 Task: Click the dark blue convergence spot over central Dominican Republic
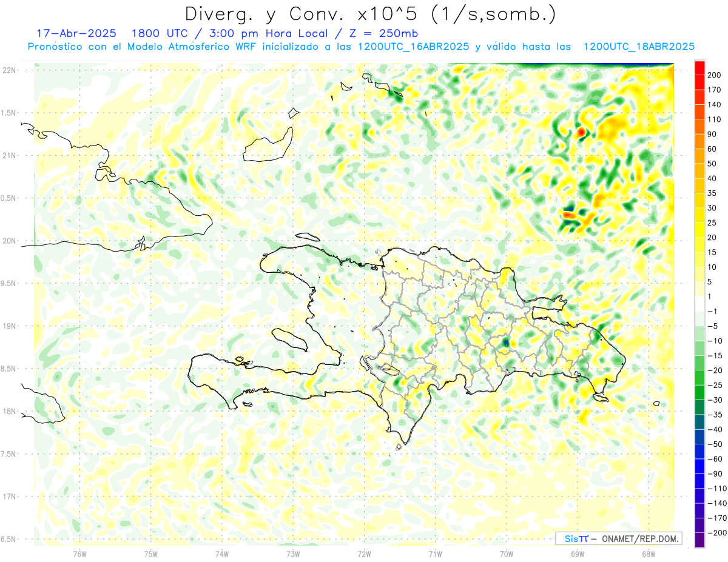pos(506,343)
